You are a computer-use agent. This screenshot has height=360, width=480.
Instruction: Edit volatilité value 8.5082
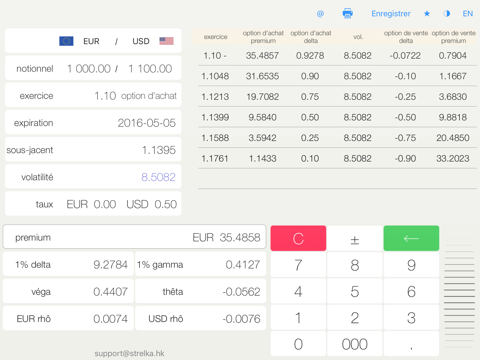(x=158, y=177)
